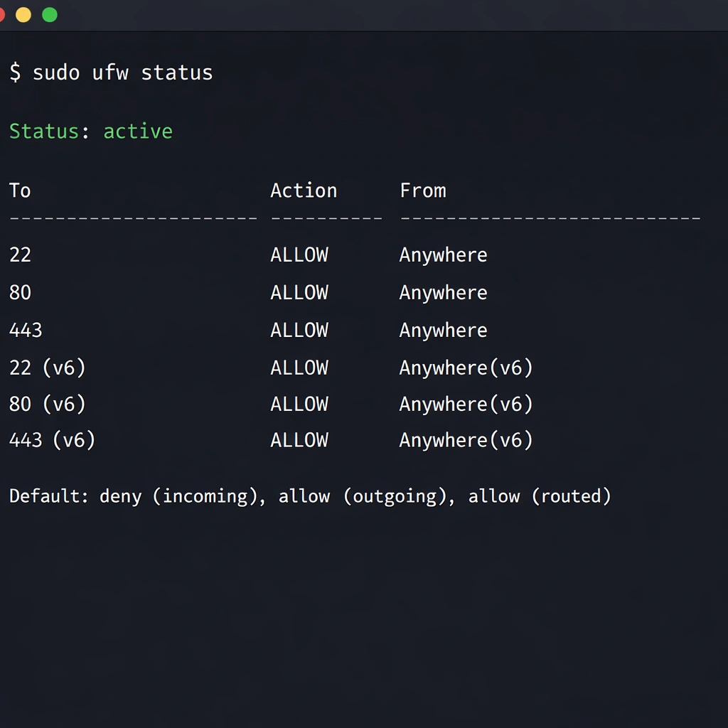Click the 'From' column header
Screen dimensions: 728x728
(423, 191)
